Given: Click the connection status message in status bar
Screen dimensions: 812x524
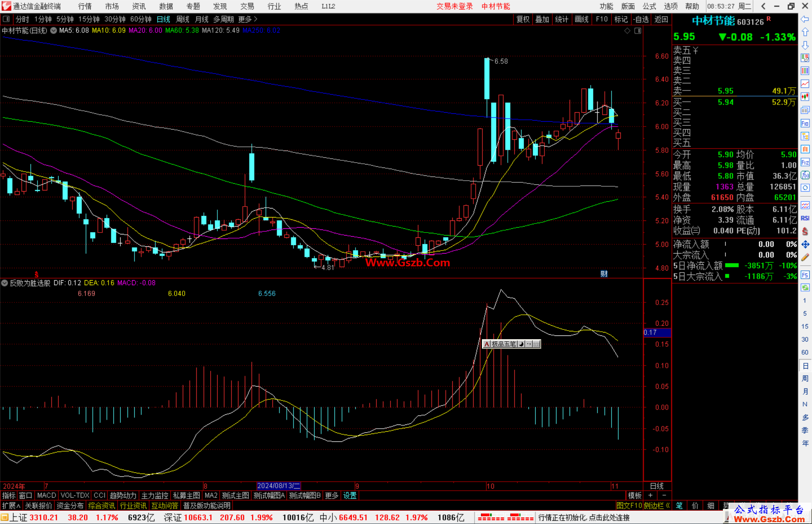Looking at the screenshot, I should [x=584, y=518].
